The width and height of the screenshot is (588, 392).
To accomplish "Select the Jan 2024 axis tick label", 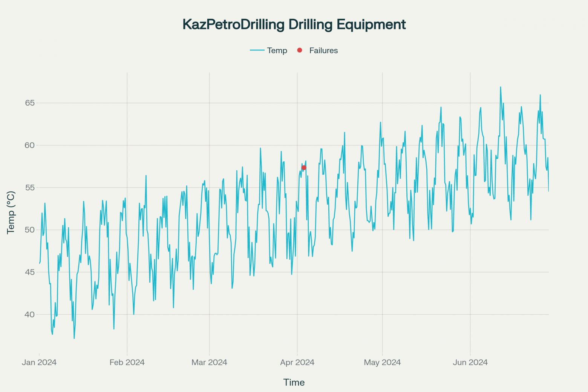I will pos(39,362).
